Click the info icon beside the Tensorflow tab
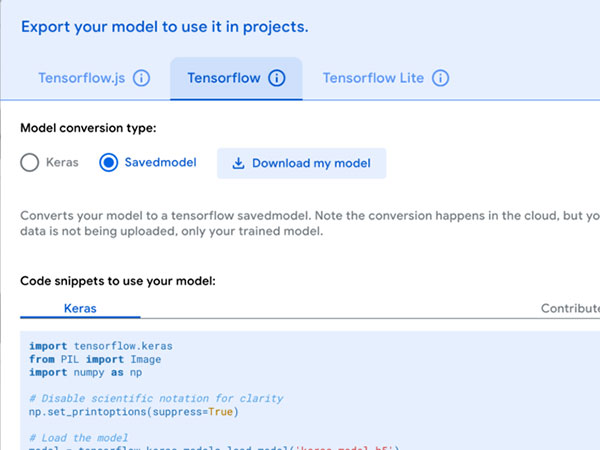The image size is (600, 450). point(277,78)
